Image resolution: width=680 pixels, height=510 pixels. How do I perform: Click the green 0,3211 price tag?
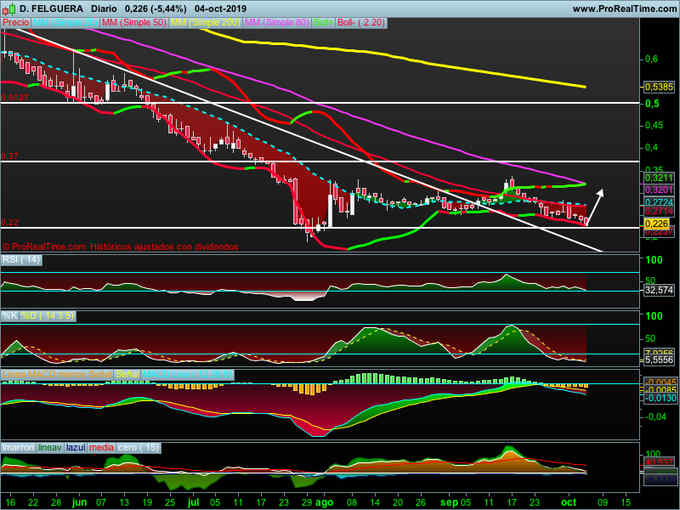[659, 178]
